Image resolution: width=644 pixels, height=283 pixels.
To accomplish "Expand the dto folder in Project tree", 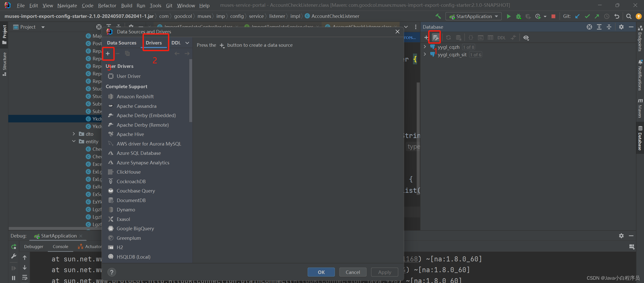I will tap(74, 134).
